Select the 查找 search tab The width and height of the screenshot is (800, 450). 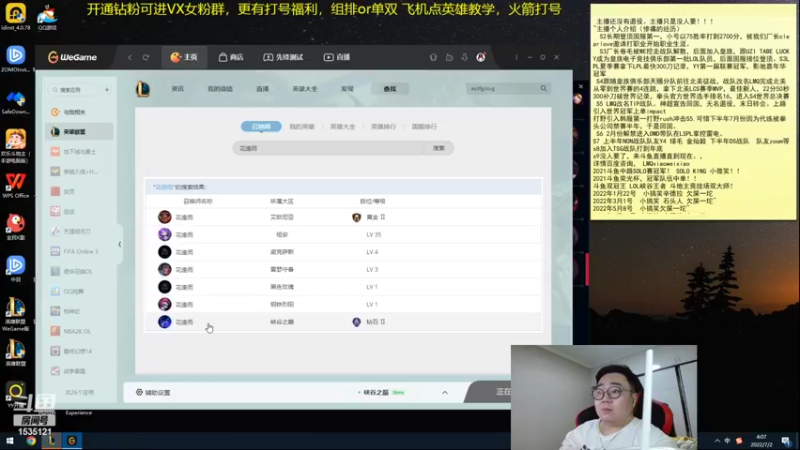coord(390,89)
